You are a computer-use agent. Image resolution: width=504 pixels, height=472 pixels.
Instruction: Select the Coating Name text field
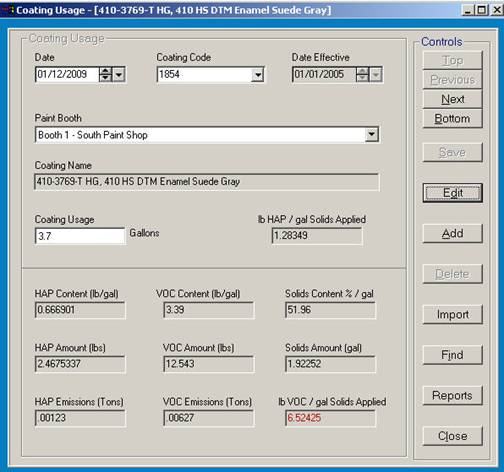[207, 182]
